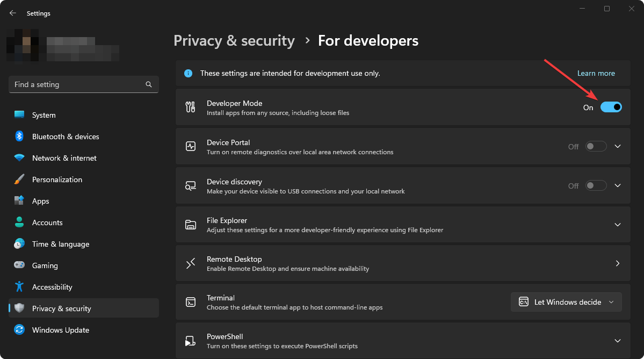Expand the File Explorer settings section
Image resolution: width=644 pixels, height=359 pixels.
pos(617,225)
